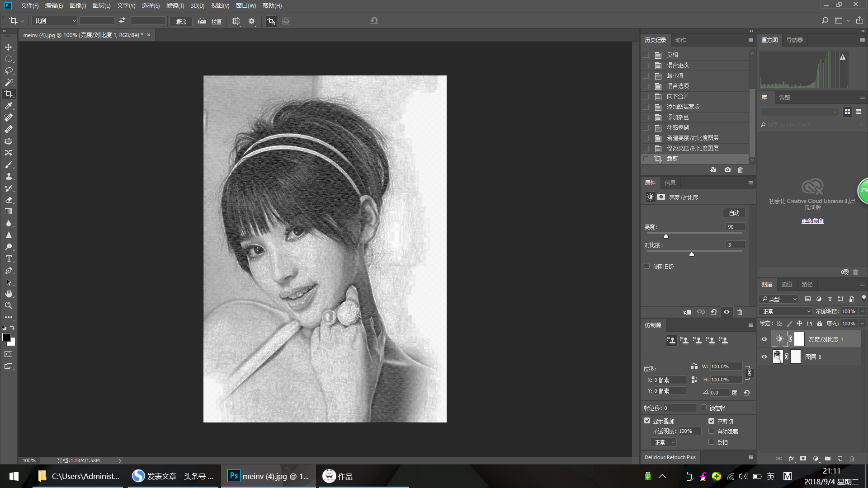Uncheck the 显示叠加 checkbox

647,421
